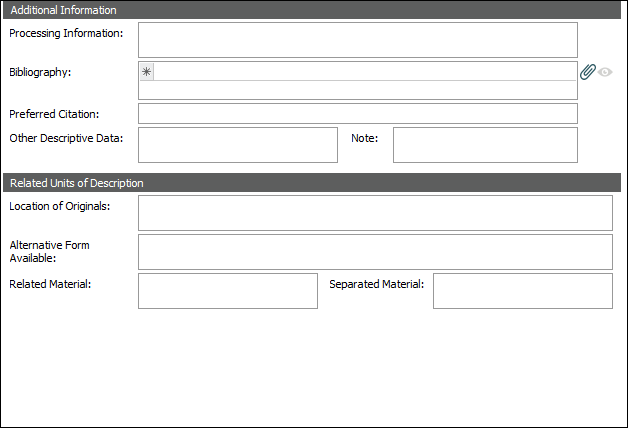Viewport: 628px width, 428px height.
Task: Select the Related Material input box
Action: point(227,291)
